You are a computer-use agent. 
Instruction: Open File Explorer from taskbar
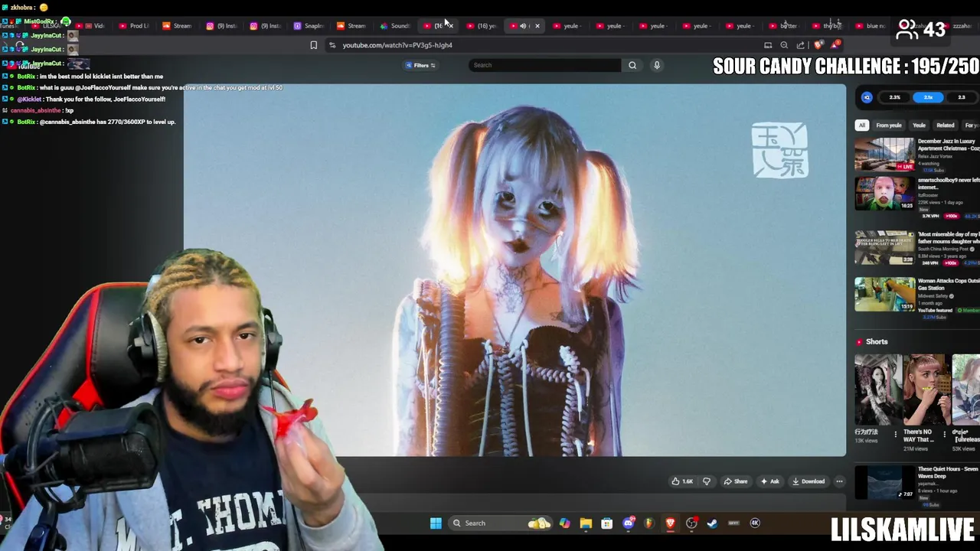[x=586, y=523]
